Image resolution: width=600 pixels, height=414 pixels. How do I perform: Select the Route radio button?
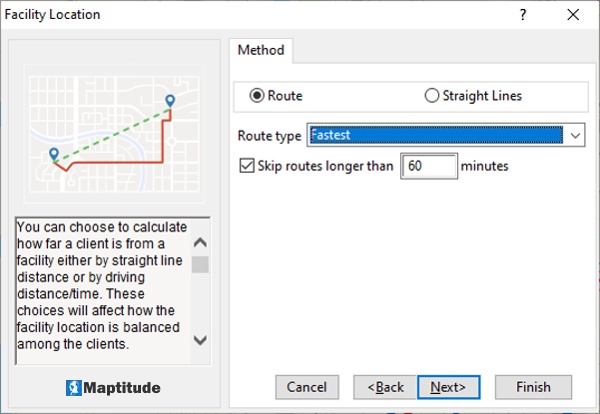click(x=257, y=96)
